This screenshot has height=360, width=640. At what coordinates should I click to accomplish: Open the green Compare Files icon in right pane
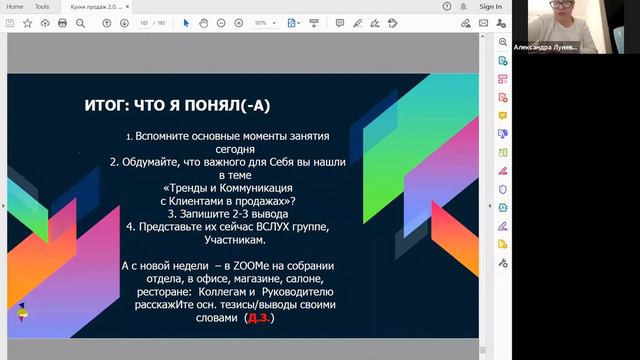click(x=503, y=153)
